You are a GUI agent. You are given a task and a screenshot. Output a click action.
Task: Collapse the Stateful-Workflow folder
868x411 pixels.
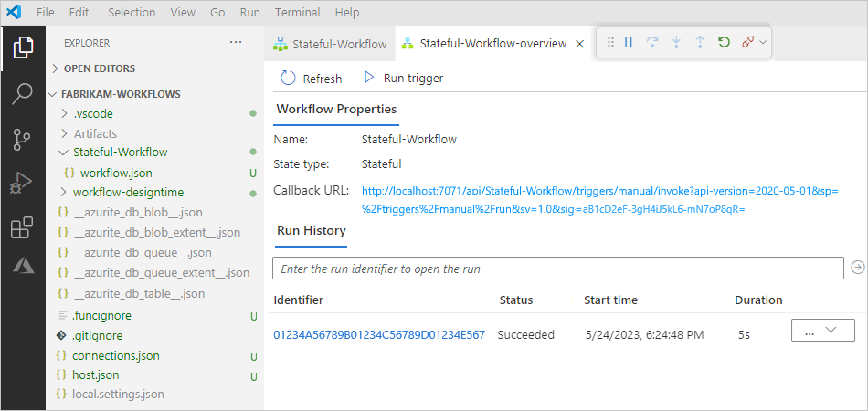pos(120,152)
